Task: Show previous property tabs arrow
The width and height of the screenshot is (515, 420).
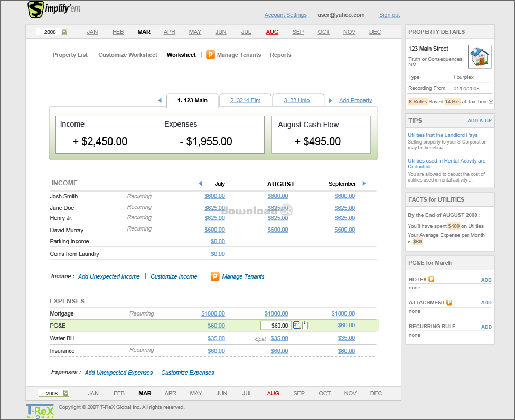Action: (160, 100)
